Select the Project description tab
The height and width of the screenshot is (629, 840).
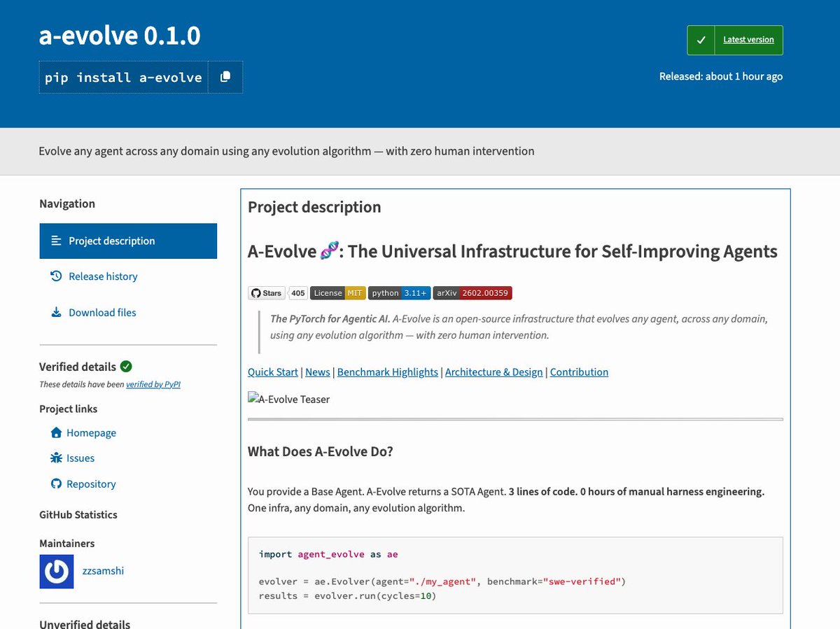(128, 241)
